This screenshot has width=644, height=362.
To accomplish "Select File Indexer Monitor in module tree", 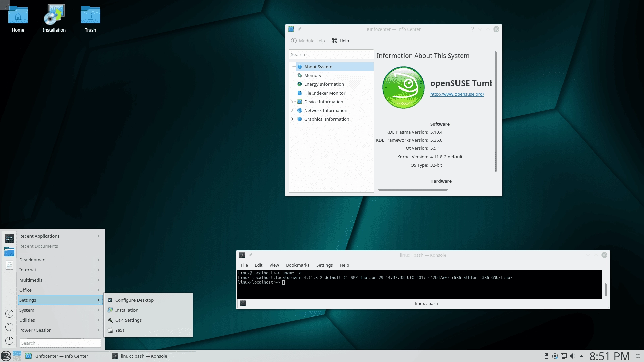I will click(334, 93).
